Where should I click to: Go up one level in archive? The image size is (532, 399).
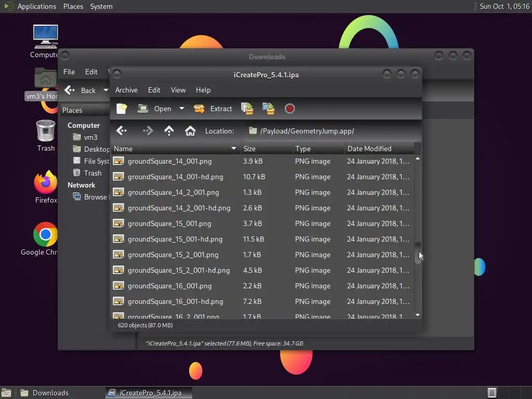click(169, 131)
